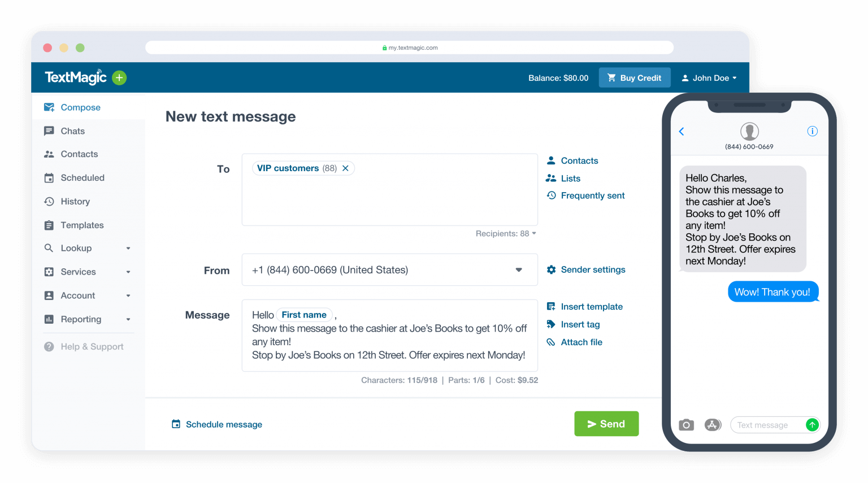Image resolution: width=868 pixels, height=483 pixels.
Task: Click the contact avatar on the phone
Action: (x=749, y=132)
